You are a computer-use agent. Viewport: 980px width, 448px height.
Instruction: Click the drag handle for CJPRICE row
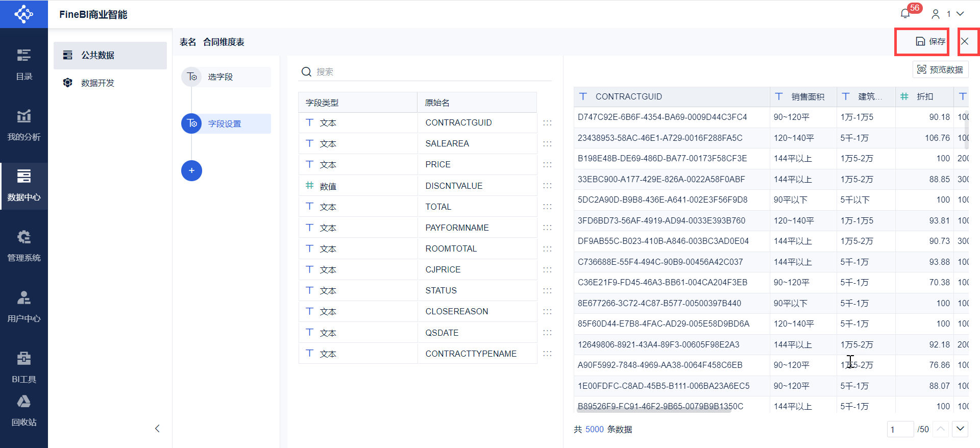(x=547, y=269)
